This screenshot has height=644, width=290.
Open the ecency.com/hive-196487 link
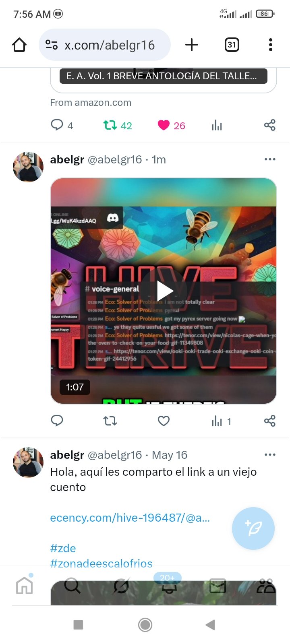click(130, 518)
